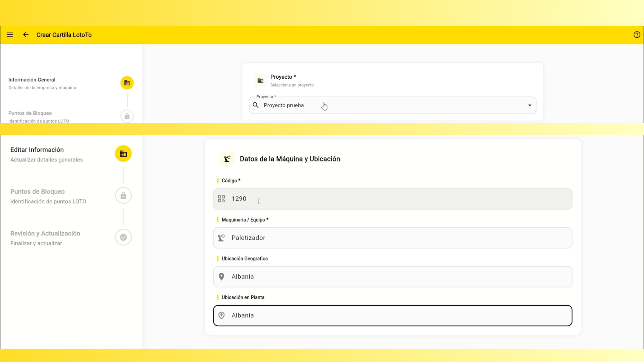Select the Editar Información step building icon
644x362 pixels.
(x=123, y=154)
